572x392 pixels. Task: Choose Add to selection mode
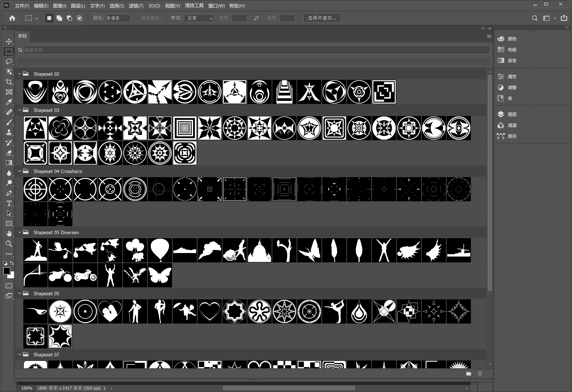(x=59, y=18)
